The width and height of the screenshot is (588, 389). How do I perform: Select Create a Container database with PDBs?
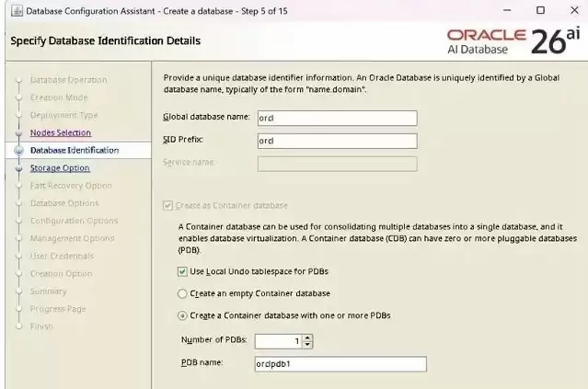(182, 315)
